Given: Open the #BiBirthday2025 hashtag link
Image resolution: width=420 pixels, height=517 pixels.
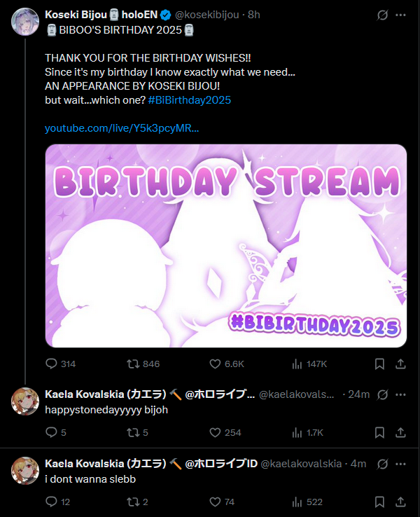Looking at the screenshot, I should [190, 100].
